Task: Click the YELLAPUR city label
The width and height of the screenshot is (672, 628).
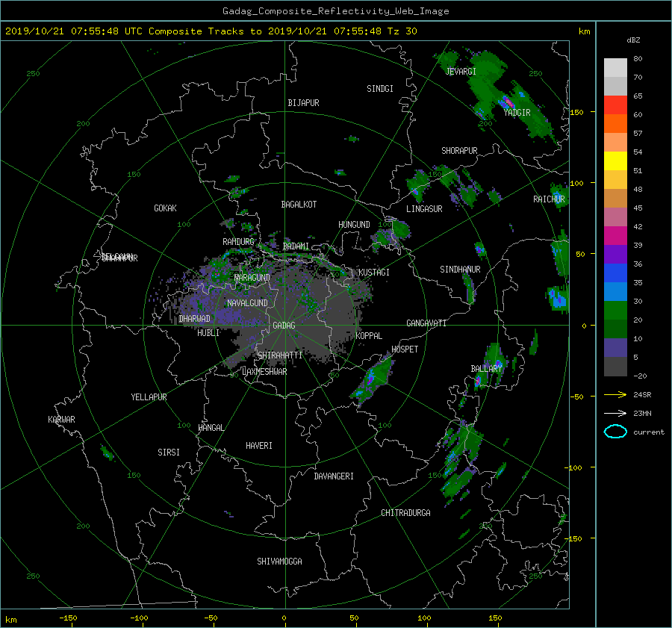Action: point(149,397)
